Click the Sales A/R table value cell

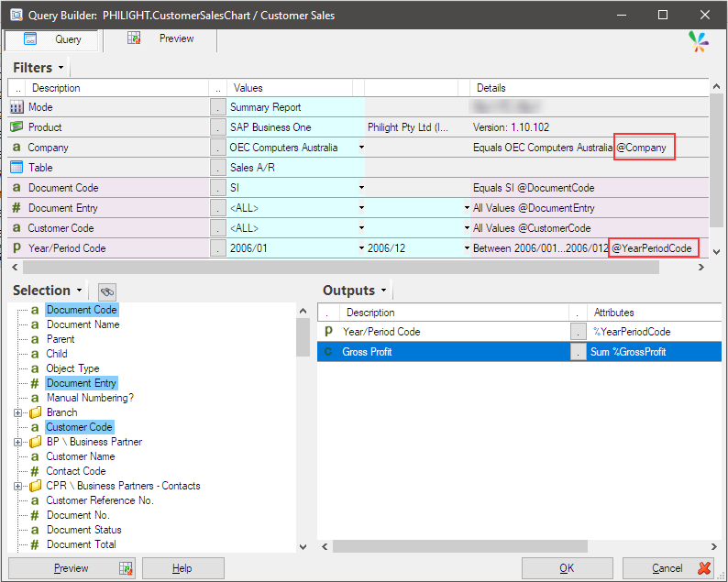[x=295, y=168]
